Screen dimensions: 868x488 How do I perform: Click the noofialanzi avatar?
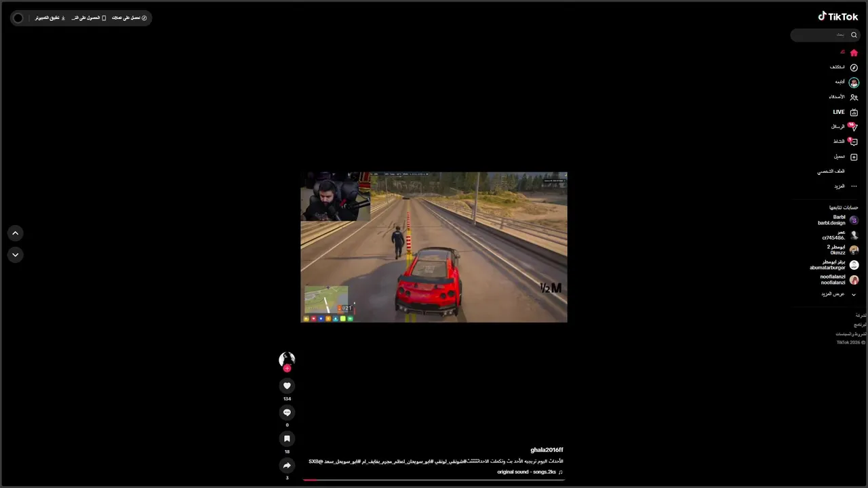click(x=854, y=280)
